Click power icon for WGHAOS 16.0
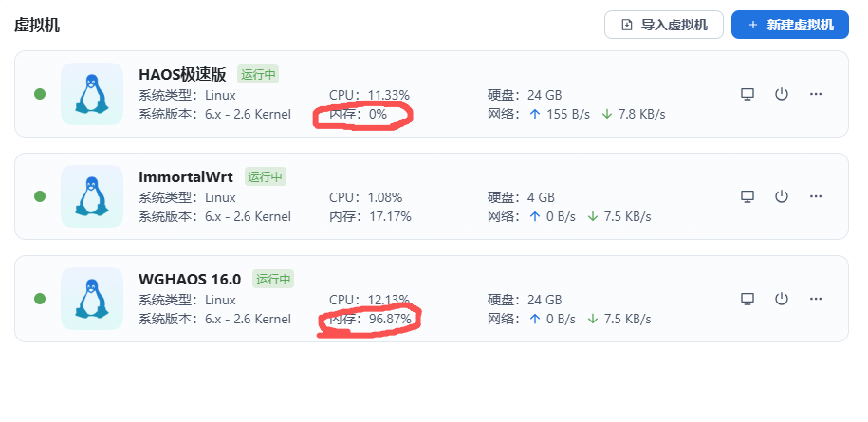 click(x=782, y=299)
